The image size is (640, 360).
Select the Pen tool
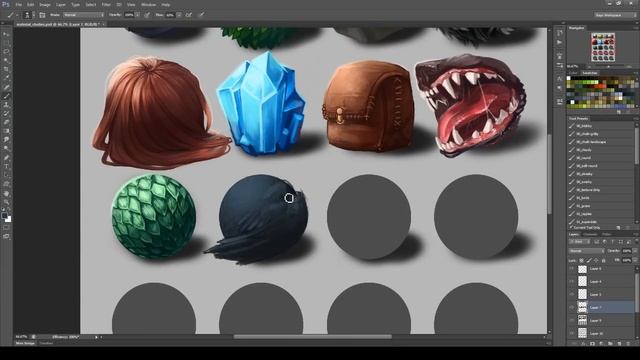pos(6,158)
